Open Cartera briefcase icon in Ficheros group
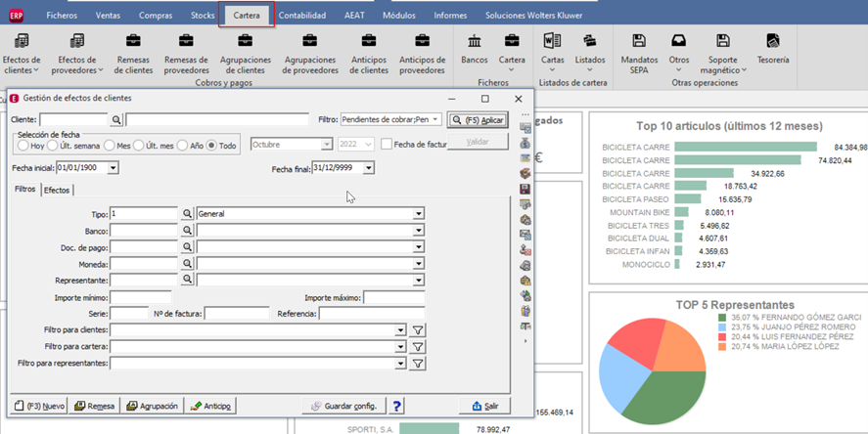Viewport: 868px width, 434px height. point(512,40)
